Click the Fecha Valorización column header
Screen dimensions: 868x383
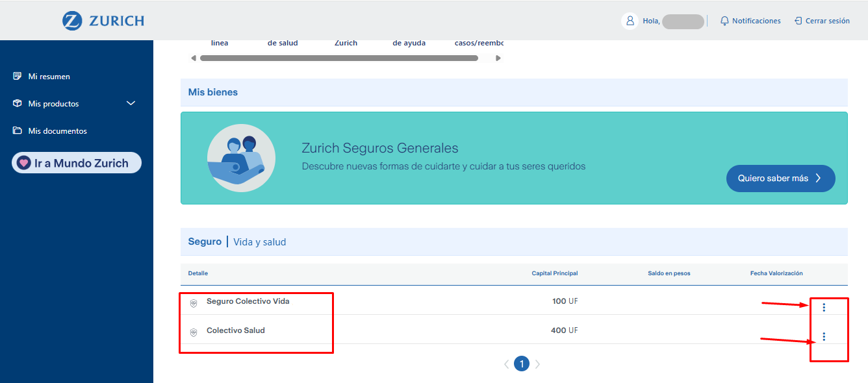[776, 273]
